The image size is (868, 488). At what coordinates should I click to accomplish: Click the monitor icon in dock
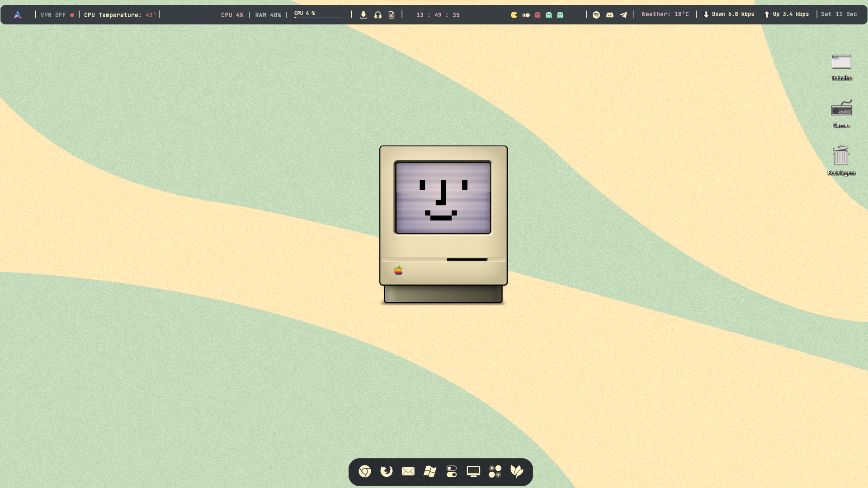tap(473, 472)
